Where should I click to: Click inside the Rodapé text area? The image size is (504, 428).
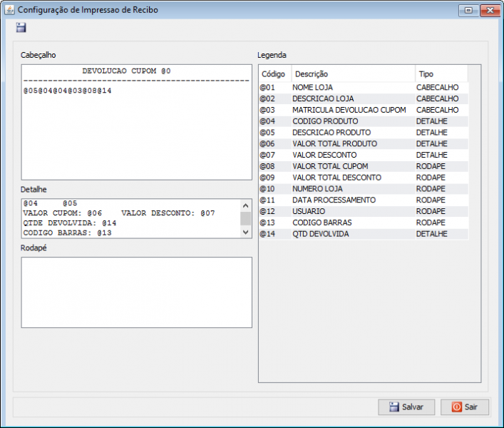(137, 292)
